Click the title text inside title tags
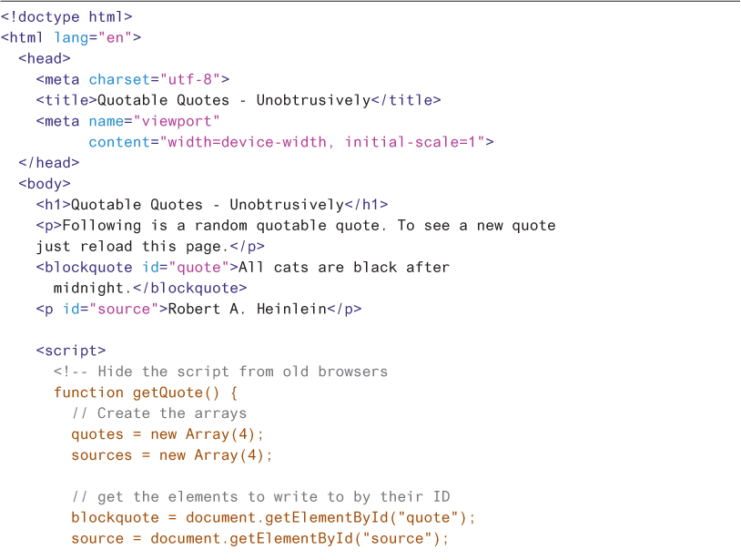Screen dimensions: 741x560 234,100
